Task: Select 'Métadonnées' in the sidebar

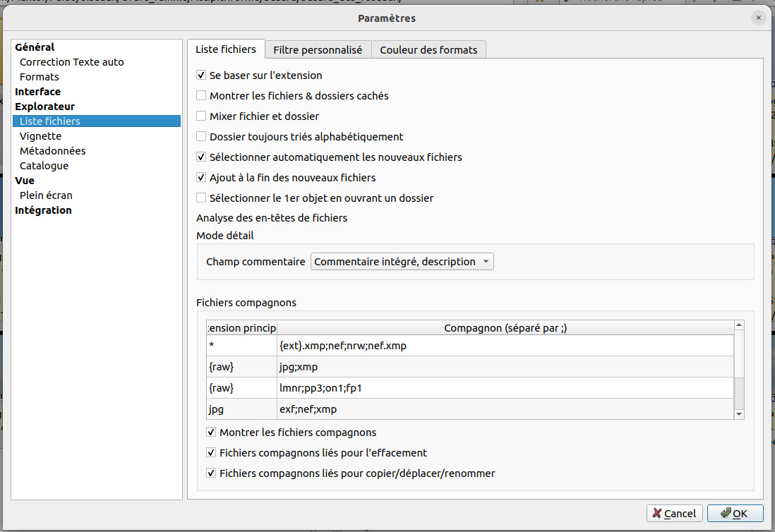Action: pyautogui.click(x=52, y=151)
